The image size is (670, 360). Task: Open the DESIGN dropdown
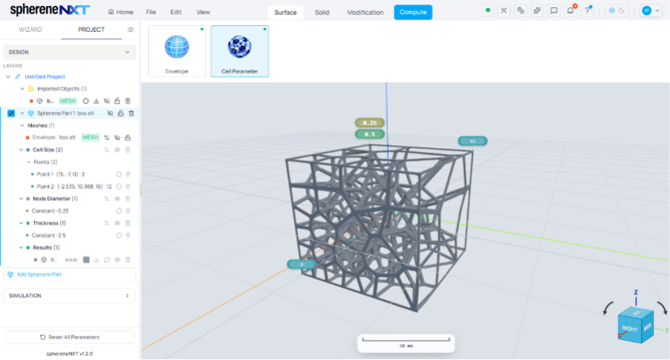[70, 52]
